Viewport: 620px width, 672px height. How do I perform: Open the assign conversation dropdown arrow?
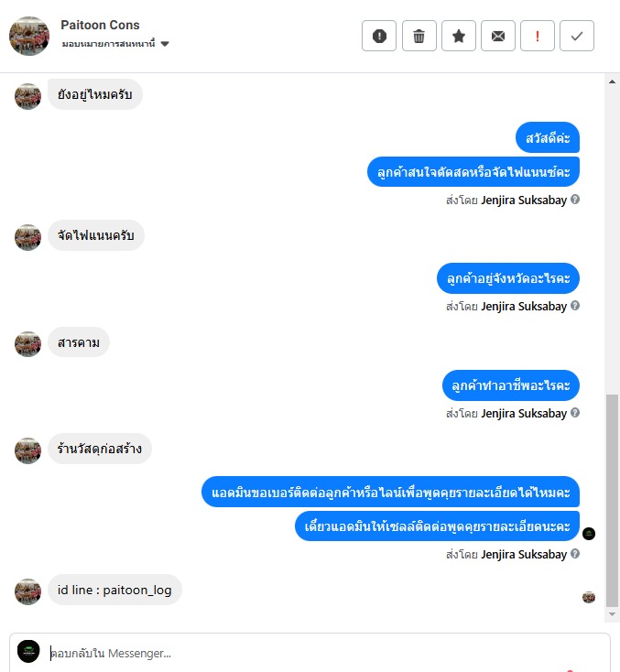165,44
